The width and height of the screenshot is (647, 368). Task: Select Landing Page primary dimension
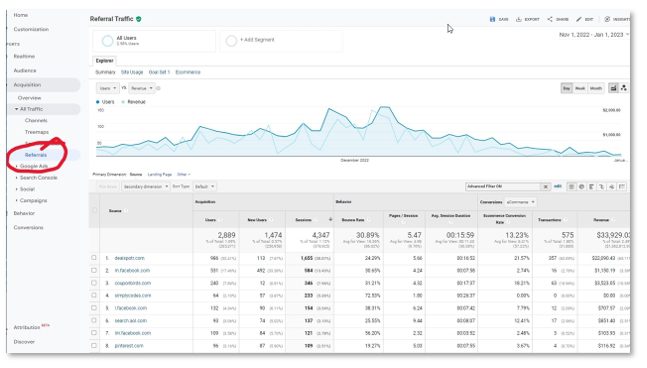coord(160,175)
